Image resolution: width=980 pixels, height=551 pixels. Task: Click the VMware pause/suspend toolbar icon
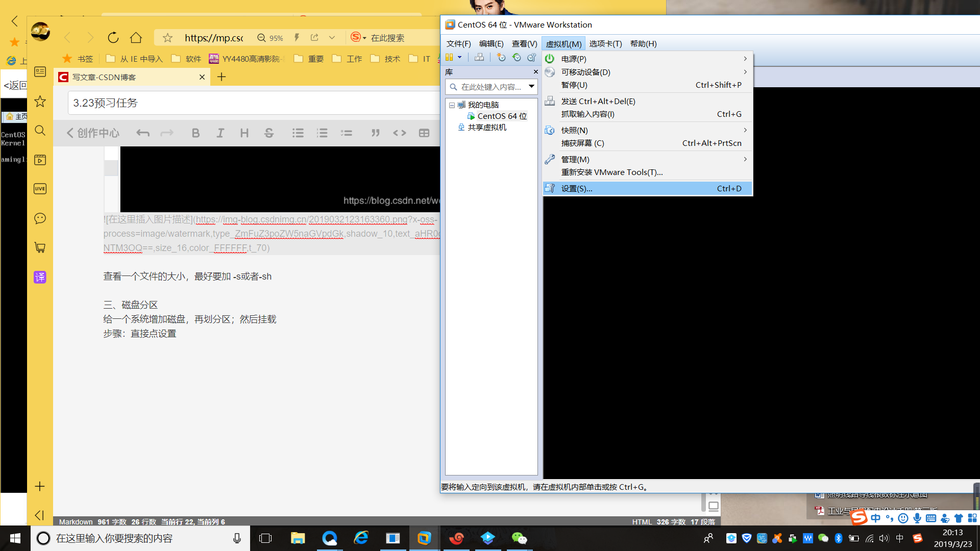(449, 57)
